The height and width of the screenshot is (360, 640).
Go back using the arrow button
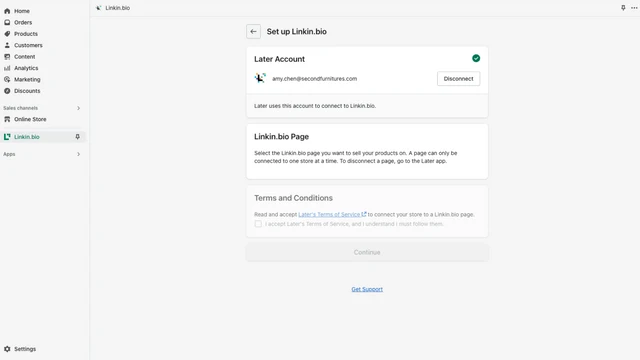pyautogui.click(x=253, y=31)
